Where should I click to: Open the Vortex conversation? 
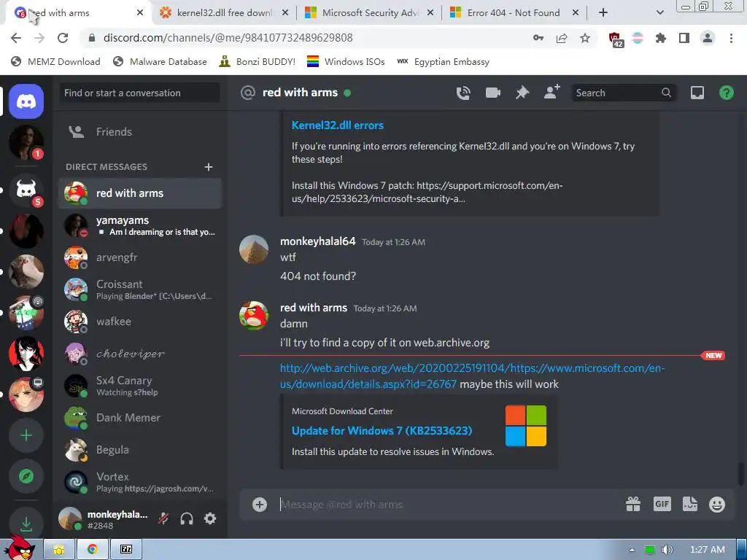click(x=140, y=482)
